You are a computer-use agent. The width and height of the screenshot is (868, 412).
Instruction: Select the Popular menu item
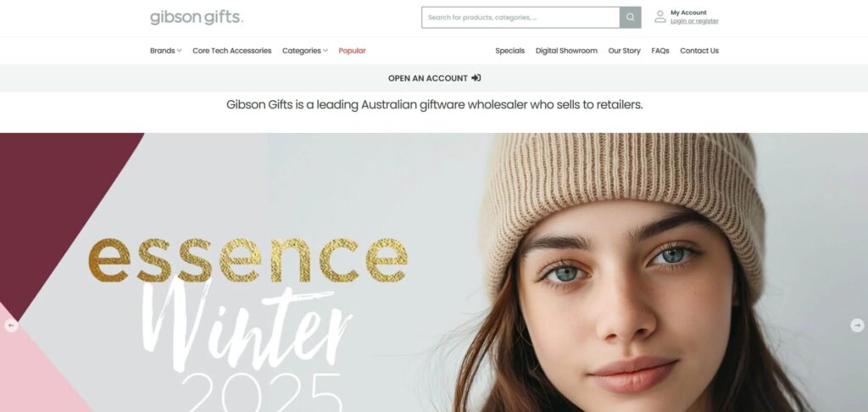coord(352,50)
